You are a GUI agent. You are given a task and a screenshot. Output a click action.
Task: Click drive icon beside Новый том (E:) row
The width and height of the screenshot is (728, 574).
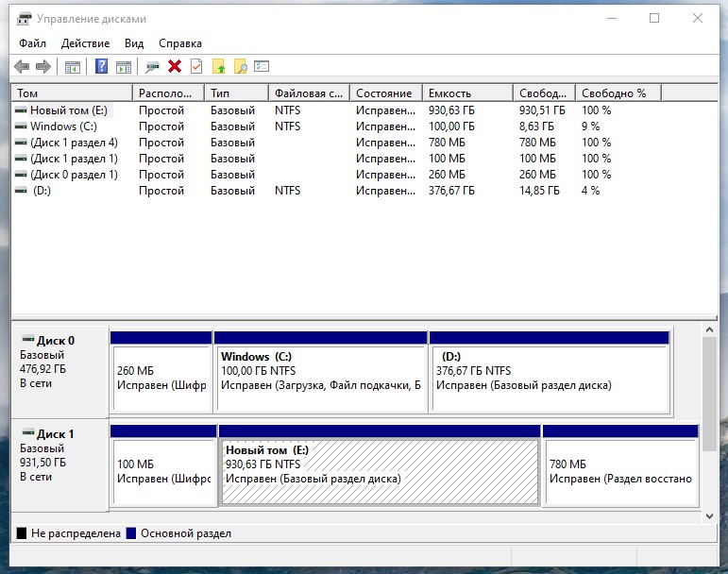pos(21,110)
